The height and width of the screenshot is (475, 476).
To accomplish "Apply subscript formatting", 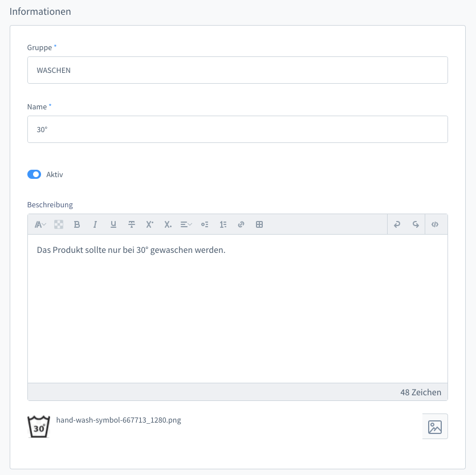I will pyautogui.click(x=168, y=224).
